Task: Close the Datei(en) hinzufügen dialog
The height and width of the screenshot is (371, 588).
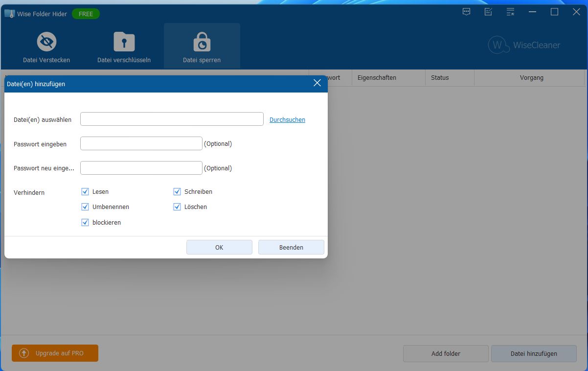Action: 317,83
